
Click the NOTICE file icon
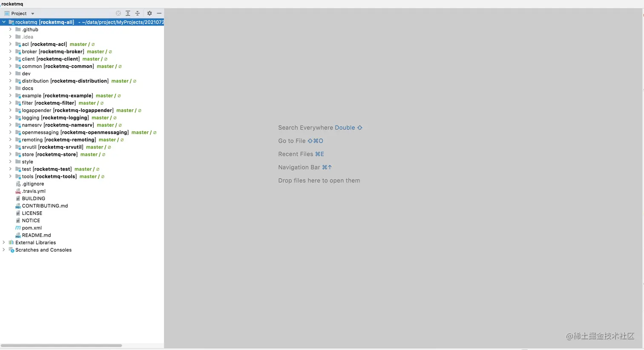point(18,221)
